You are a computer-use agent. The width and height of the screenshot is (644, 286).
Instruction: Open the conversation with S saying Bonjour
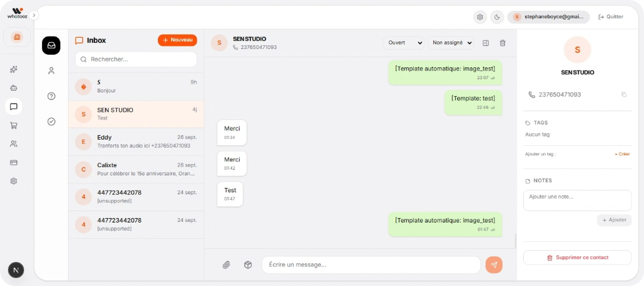click(136, 87)
